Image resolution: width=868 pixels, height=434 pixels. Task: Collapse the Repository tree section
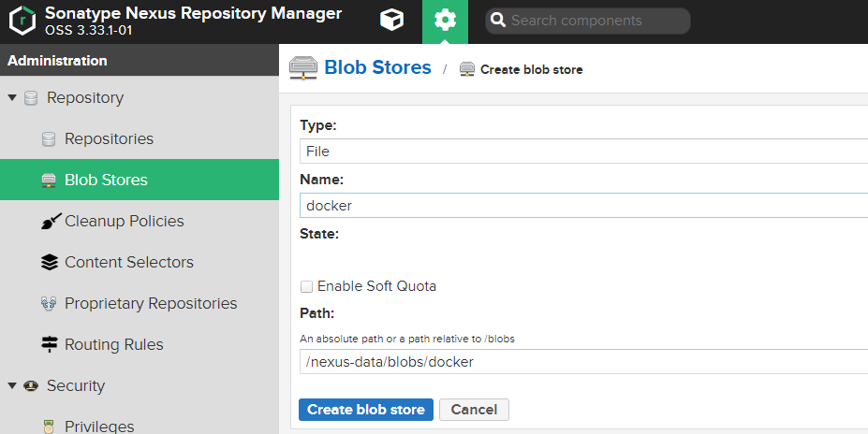tap(11, 98)
